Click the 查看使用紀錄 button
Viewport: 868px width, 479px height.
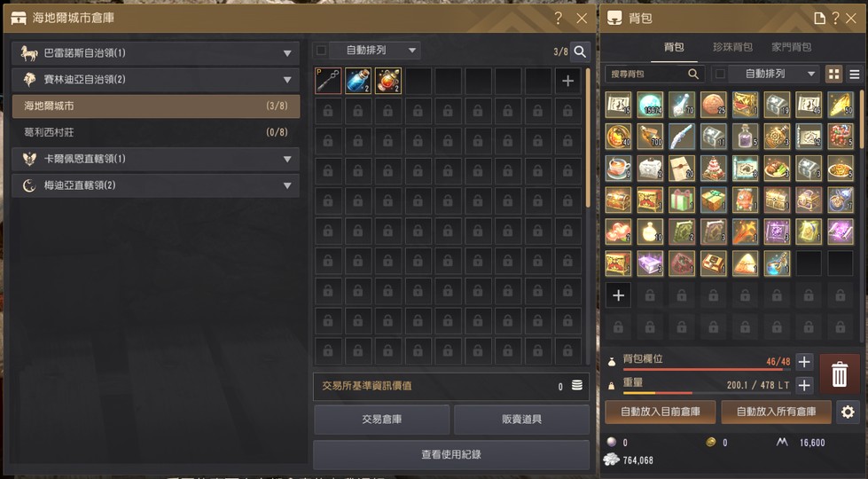pos(451,455)
